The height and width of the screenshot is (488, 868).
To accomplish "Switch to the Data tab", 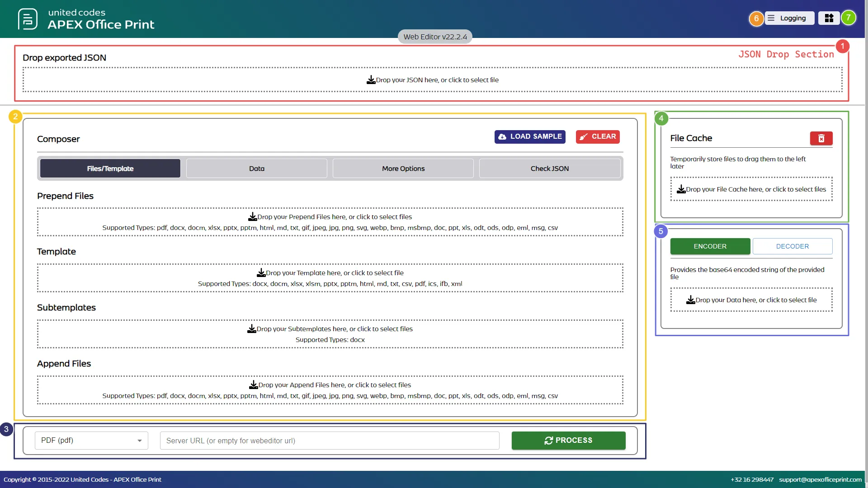I will click(x=257, y=169).
